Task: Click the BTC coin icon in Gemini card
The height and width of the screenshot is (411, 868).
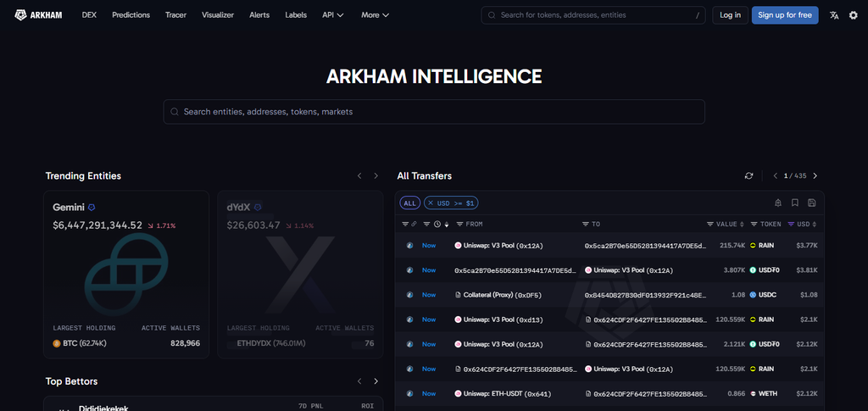Action: point(57,343)
